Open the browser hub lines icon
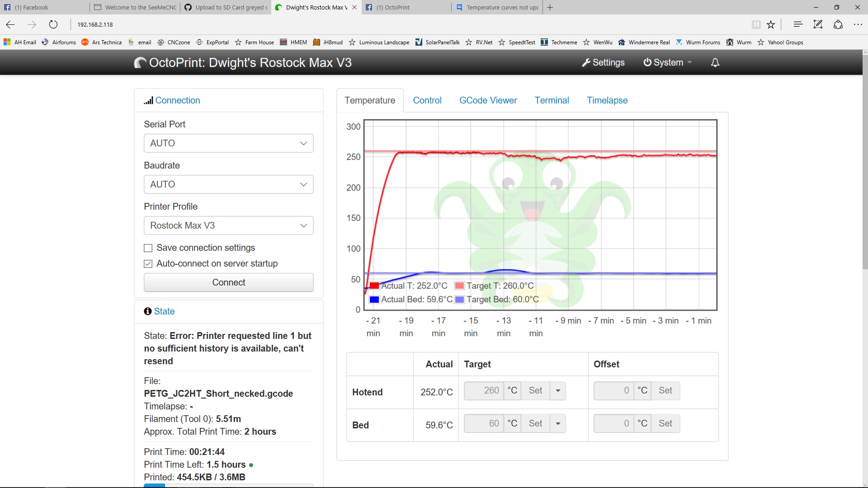The width and height of the screenshot is (868, 488). [798, 24]
